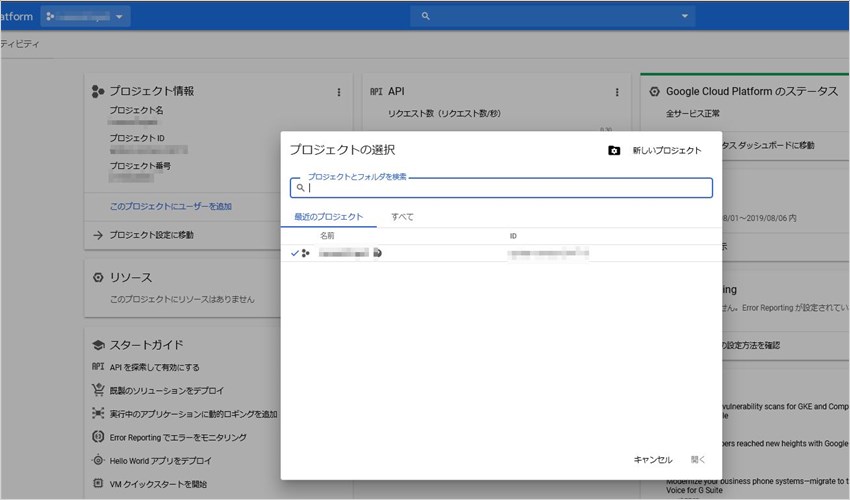
Task: Click 全サービス正常 status text
Action: pos(693,114)
